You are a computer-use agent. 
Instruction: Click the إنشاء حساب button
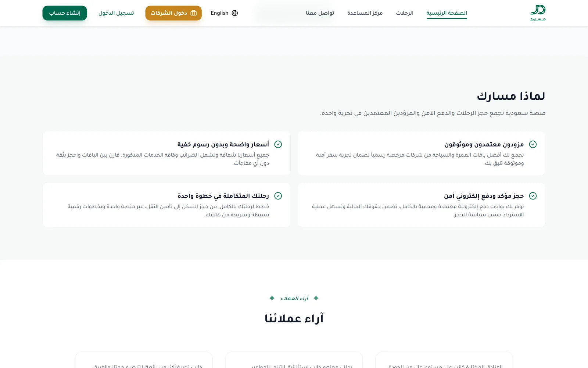[x=65, y=13]
